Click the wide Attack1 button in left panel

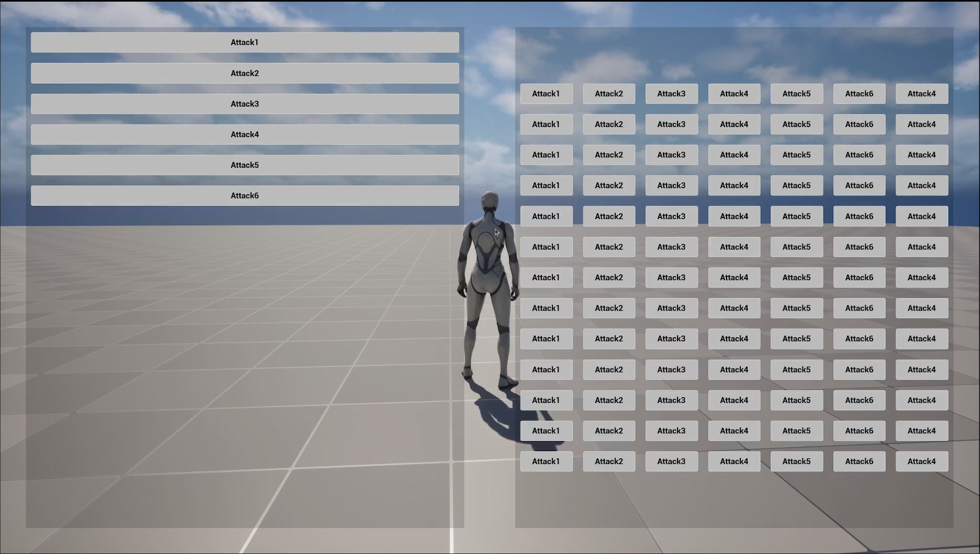tap(245, 42)
